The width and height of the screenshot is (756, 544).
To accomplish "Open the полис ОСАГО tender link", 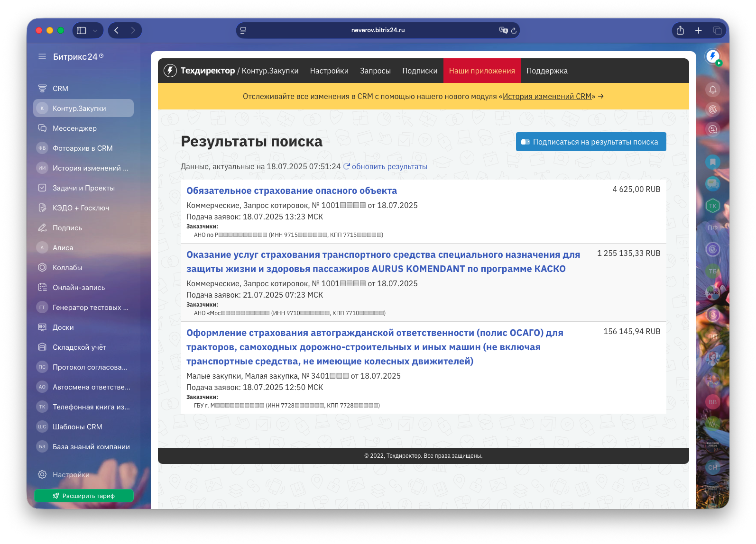I will 375,347.
